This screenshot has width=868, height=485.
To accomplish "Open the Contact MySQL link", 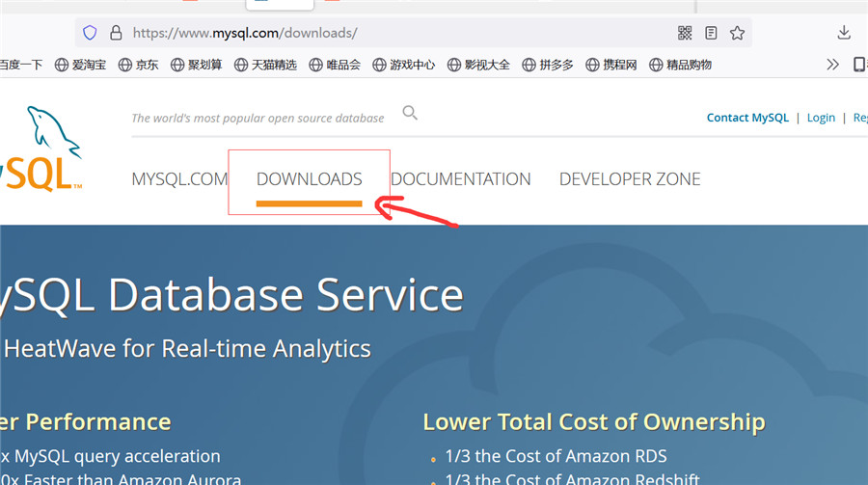I will pos(747,118).
